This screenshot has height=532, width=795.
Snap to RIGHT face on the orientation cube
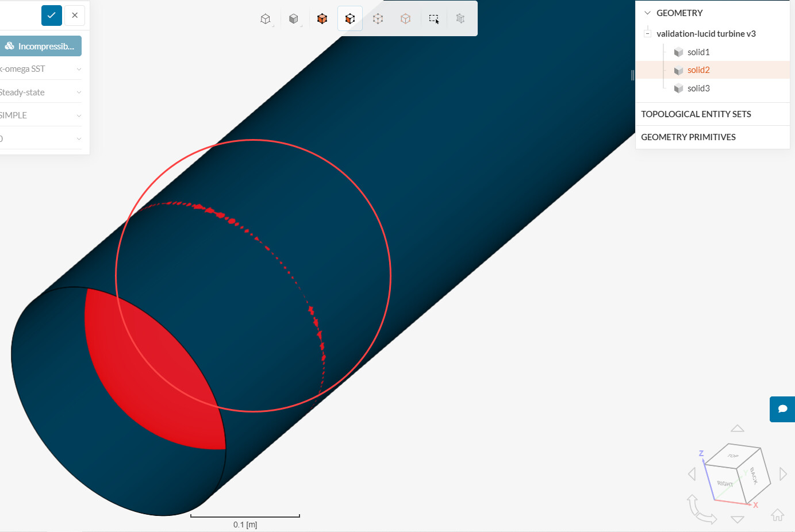click(725, 484)
